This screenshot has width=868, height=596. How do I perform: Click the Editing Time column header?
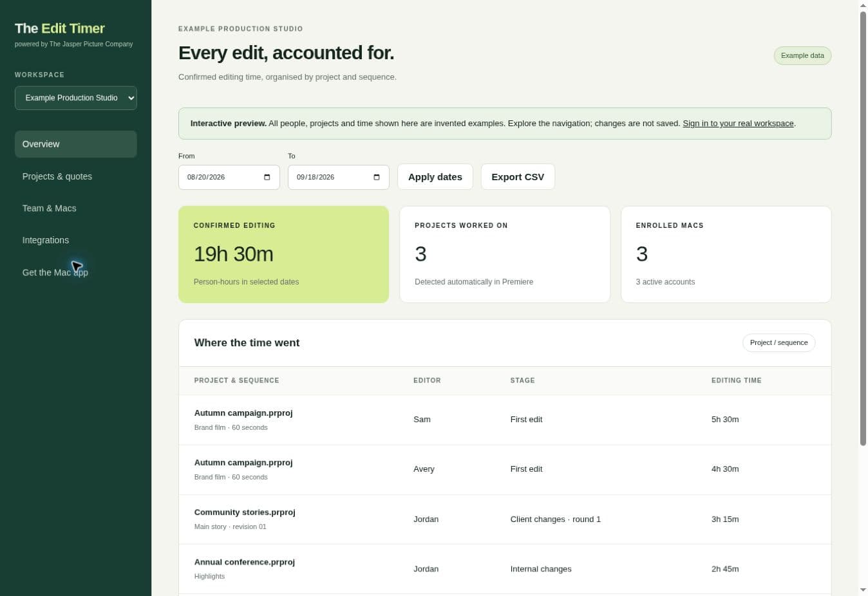(x=737, y=380)
